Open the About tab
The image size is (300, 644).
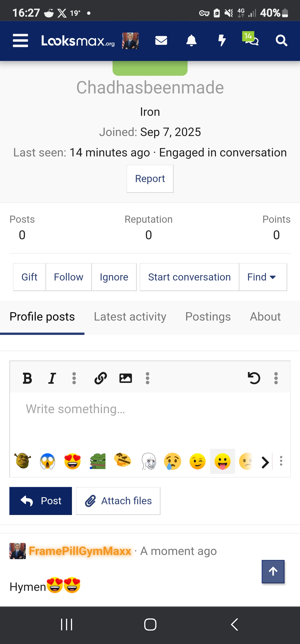click(x=265, y=317)
